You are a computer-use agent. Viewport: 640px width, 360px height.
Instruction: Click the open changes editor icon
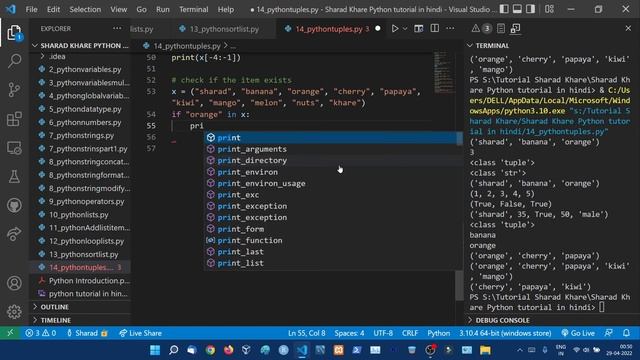(x=418, y=29)
